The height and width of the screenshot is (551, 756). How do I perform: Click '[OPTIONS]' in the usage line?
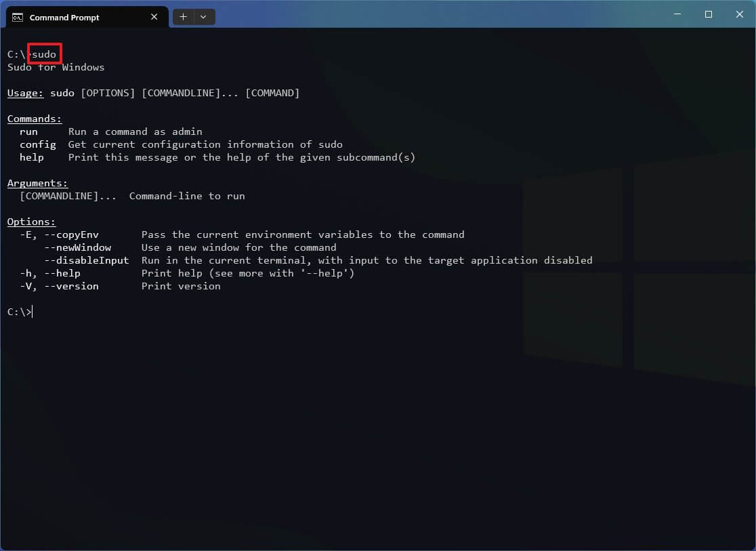[x=108, y=93]
